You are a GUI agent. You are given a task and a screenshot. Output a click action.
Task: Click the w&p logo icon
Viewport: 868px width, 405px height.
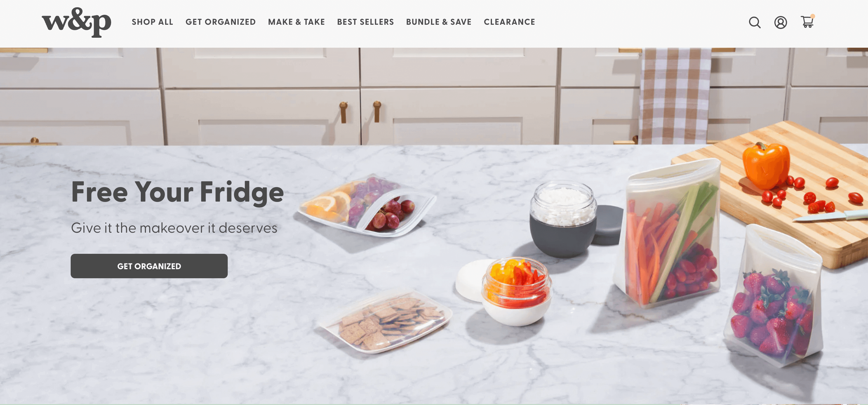[77, 22]
